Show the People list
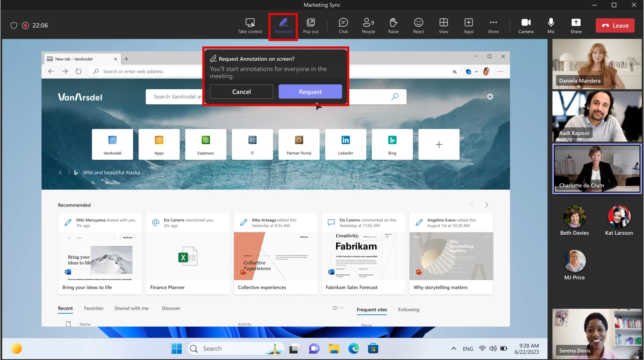Viewport: 644px width, 360px height. (x=368, y=26)
